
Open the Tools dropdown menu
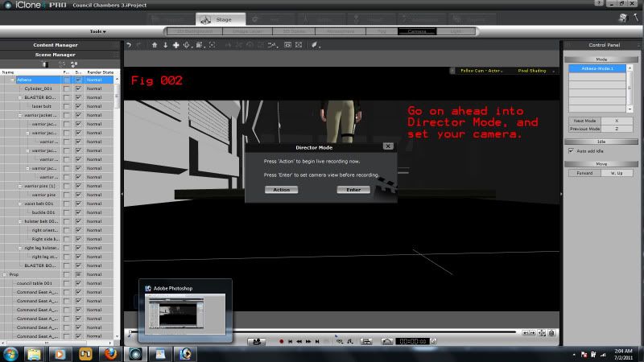(97, 31)
